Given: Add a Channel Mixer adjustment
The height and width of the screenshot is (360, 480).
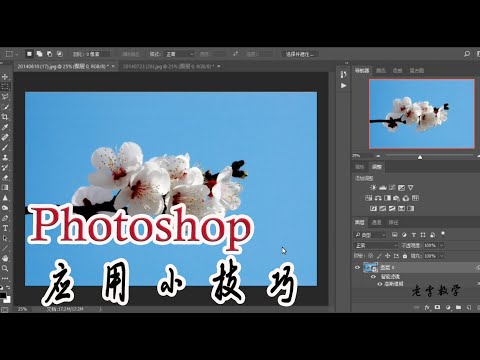Looking at the screenshot, I should (406, 198).
